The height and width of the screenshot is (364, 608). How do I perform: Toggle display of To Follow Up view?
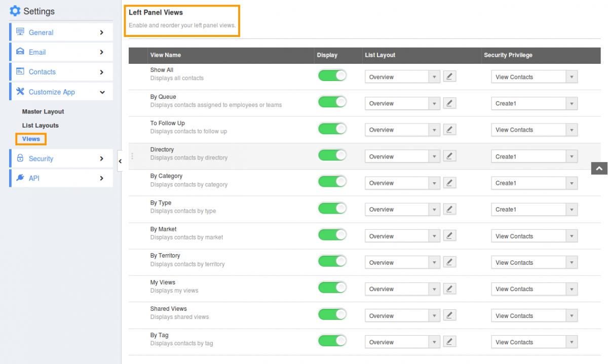(x=332, y=129)
